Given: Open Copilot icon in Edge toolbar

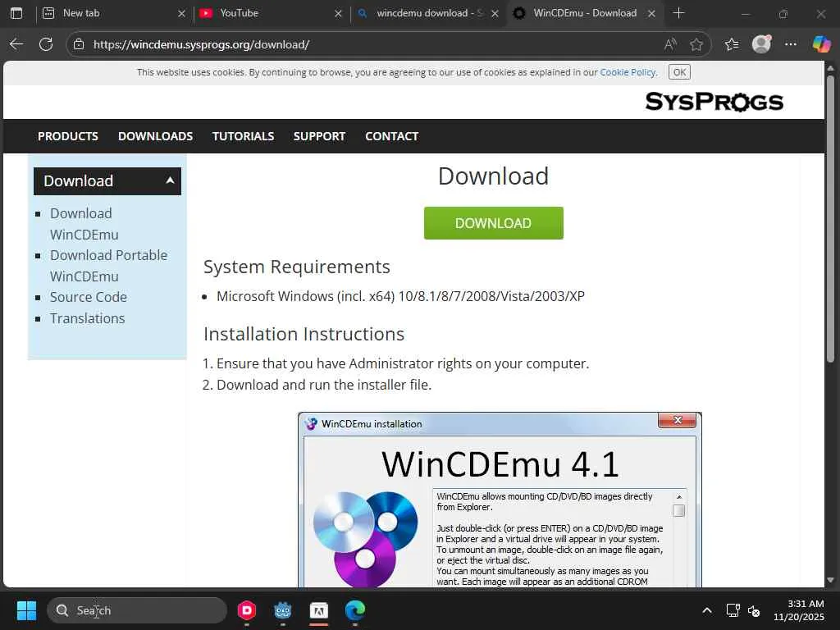Looking at the screenshot, I should [821, 44].
